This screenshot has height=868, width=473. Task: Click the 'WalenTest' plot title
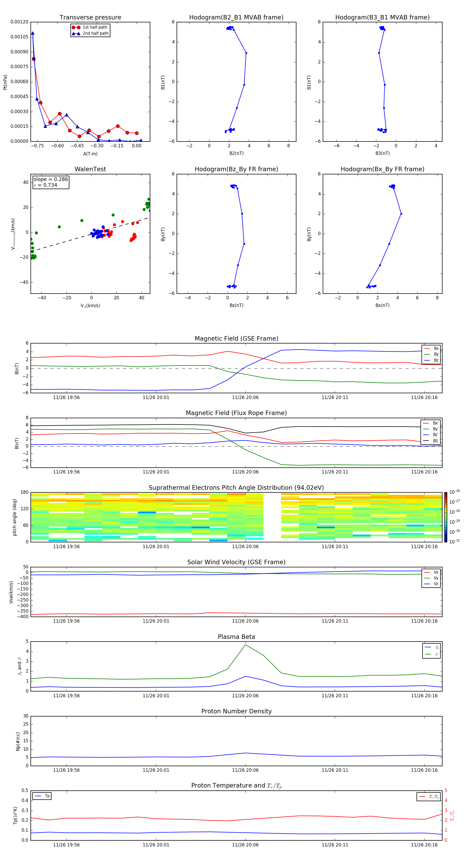pyautogui.click(x=90, y=169)
